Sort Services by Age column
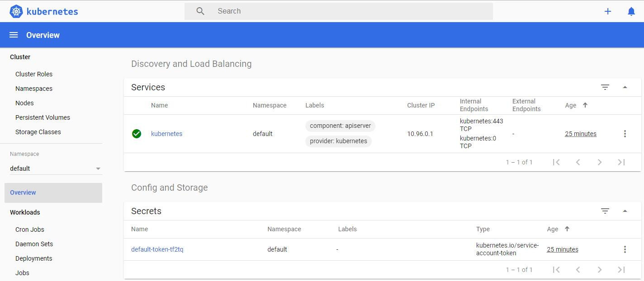Image resolution: width=644 pixels, height=281 pixels. coord(571,105)
